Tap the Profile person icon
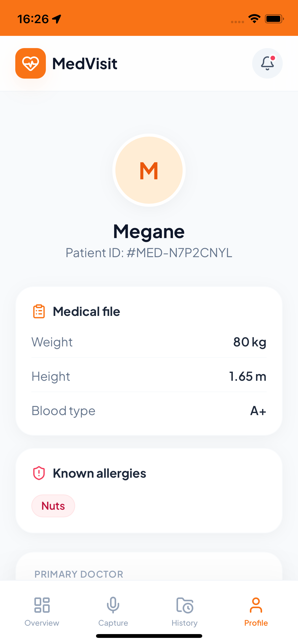298x644 pixels. coord(256,605)
